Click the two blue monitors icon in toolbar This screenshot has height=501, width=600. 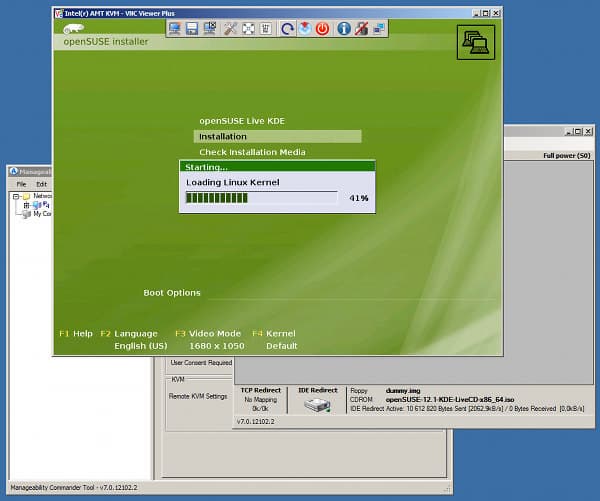coord(379,29)
